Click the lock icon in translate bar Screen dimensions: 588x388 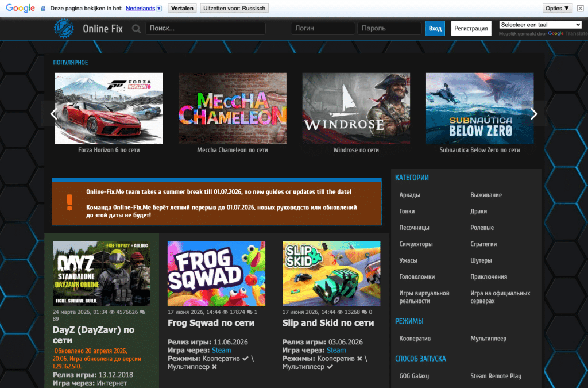pos(43,8)
